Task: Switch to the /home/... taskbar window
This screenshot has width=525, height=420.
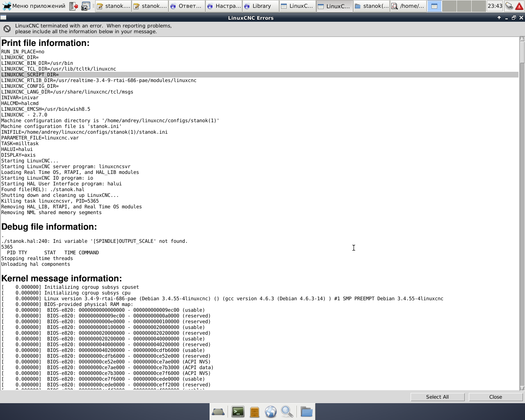Action: coord(408,6)
